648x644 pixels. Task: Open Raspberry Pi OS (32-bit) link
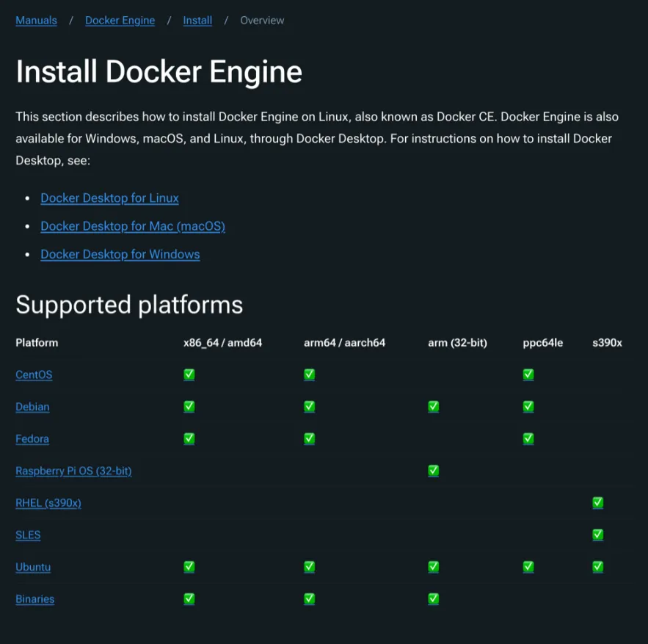(x=73, y=471)
